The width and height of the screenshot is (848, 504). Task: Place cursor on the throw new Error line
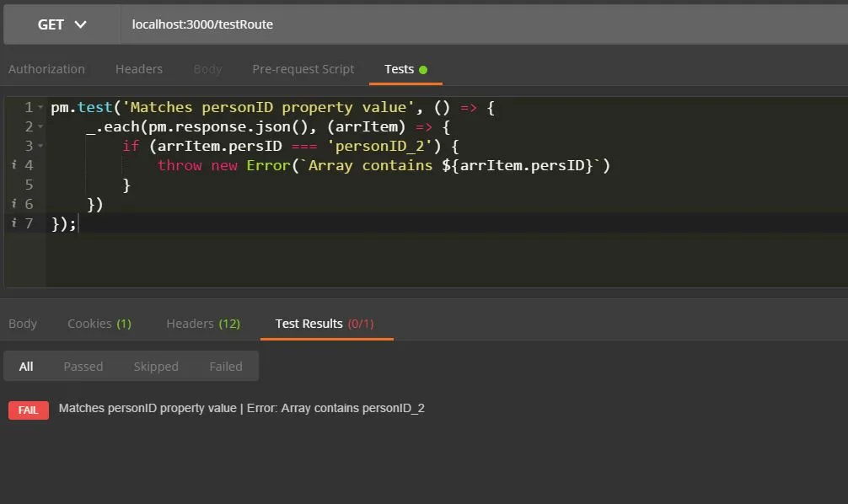(x=384, y=165)
